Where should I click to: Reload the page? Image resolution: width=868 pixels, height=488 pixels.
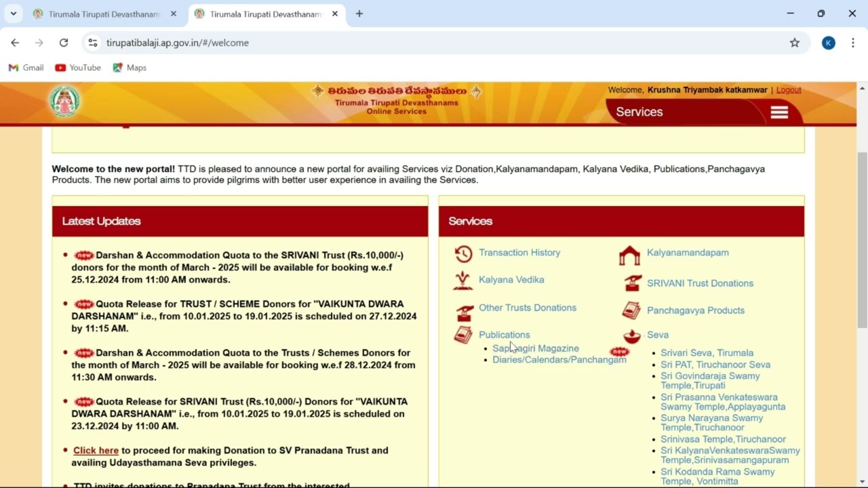tap(64, 43)
